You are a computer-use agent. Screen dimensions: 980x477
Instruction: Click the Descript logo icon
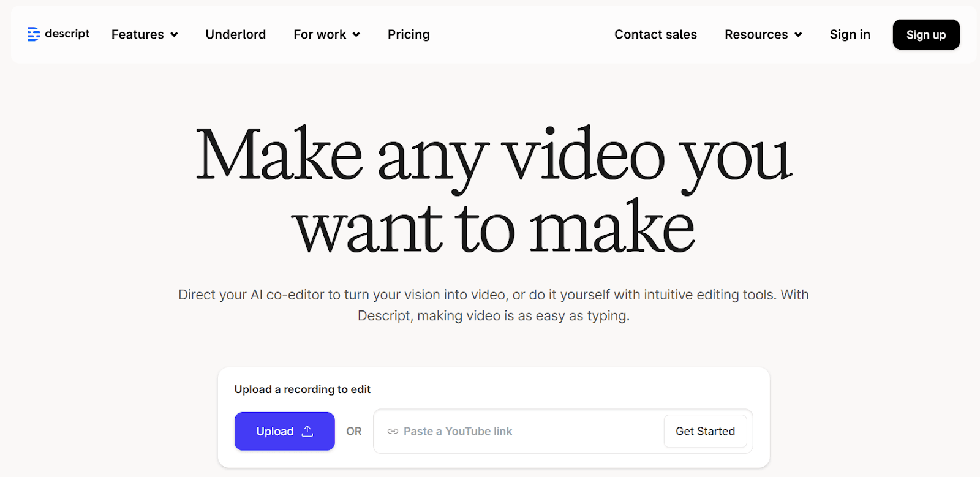[x=33, y=34]
